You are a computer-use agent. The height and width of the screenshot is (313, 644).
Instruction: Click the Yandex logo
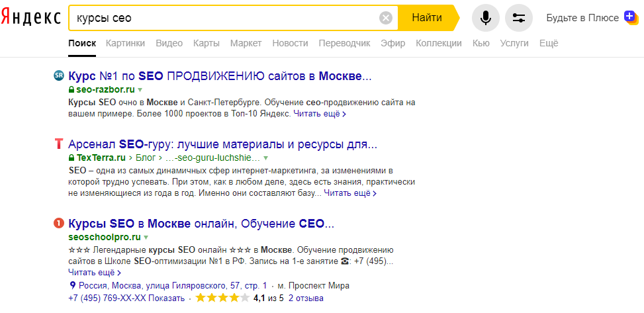click(30, 18)
